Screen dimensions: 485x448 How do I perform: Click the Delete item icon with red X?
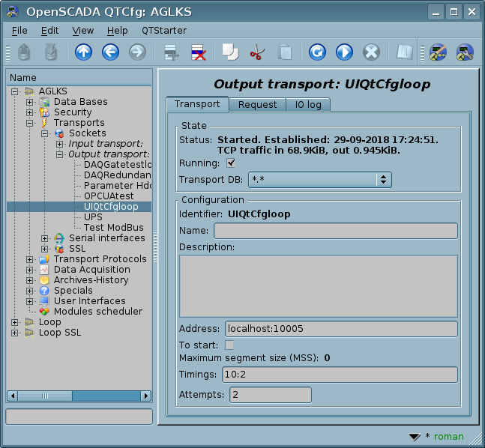tap(198, 52)
